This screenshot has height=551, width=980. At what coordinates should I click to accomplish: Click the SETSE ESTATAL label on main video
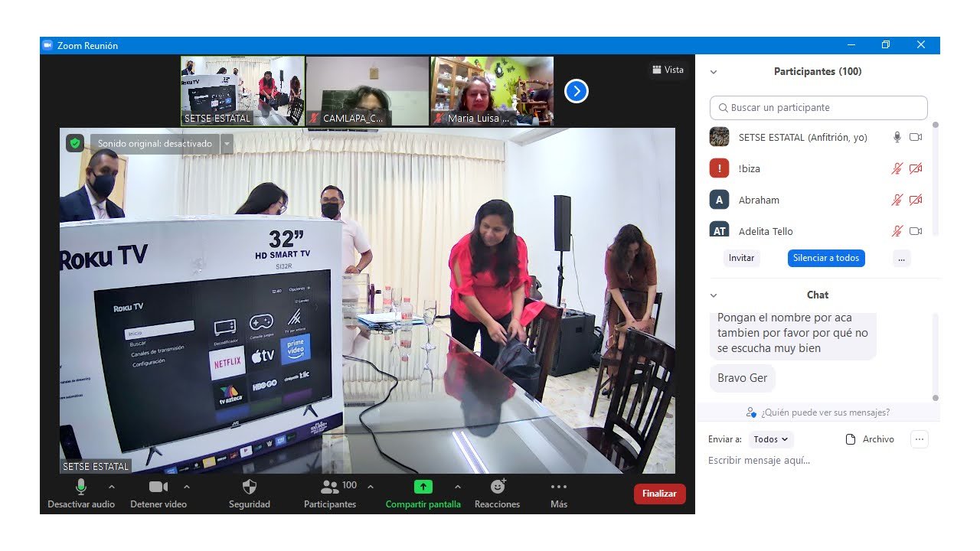point(96,466)
